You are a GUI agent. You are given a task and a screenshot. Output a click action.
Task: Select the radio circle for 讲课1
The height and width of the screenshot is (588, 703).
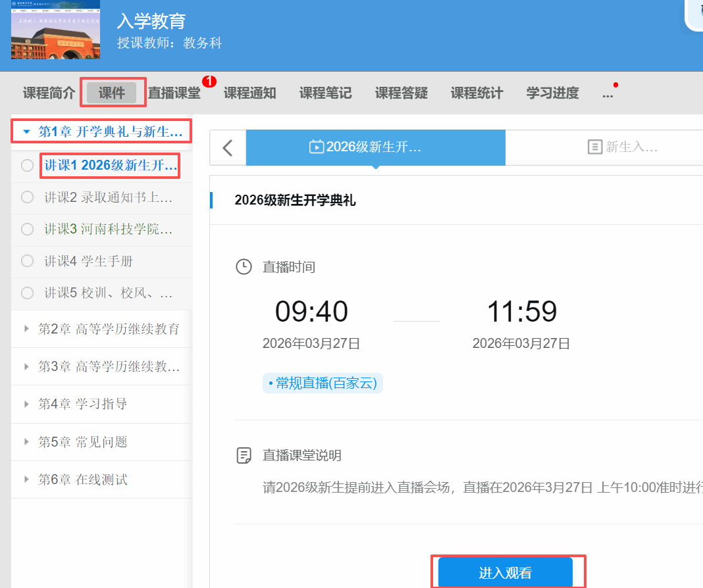click(x=28, y=166)
